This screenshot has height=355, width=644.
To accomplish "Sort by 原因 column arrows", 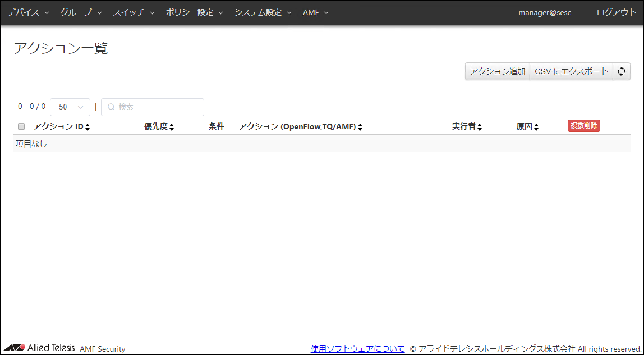I will pyautogui.click(x=536, y=128).
